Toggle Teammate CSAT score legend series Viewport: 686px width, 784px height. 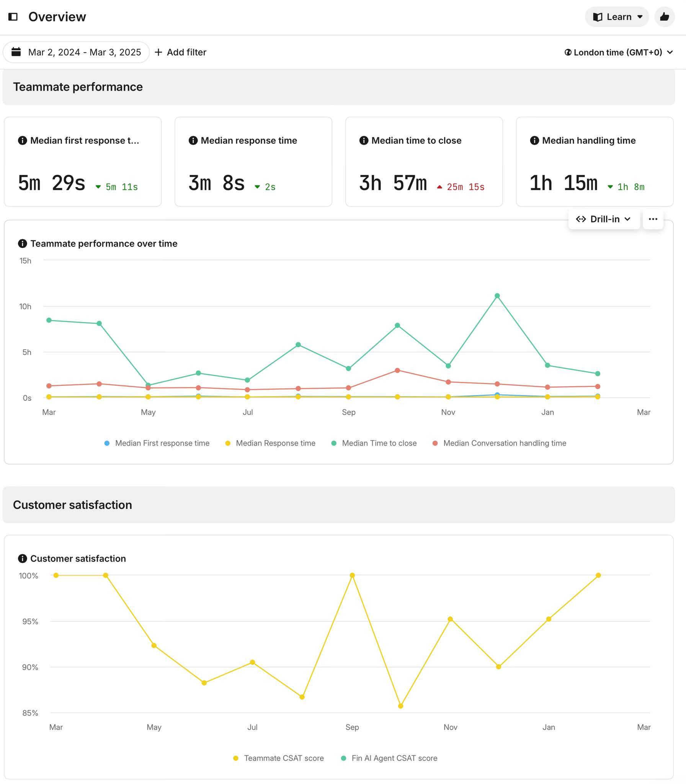pos(279,758)
